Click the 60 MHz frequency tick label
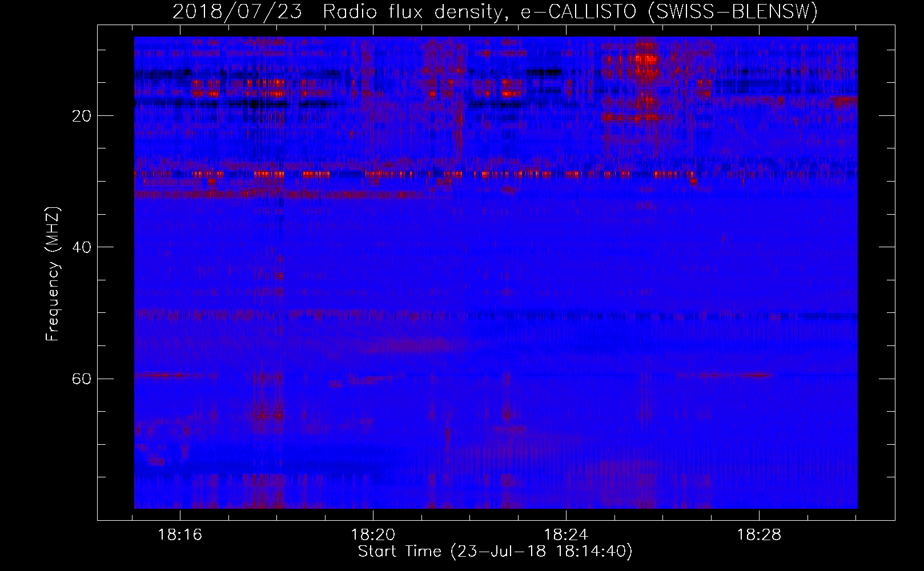This screenshot has height=571, width=924. [x=81, y=379]
